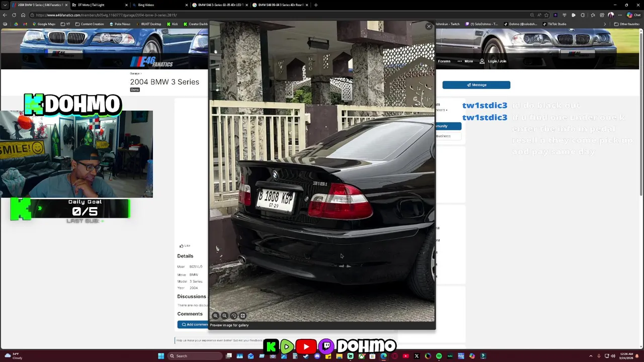The height and width of the screenshot is (362, 644).
Task: Open the Login / Join link
Action: [493, 61]
